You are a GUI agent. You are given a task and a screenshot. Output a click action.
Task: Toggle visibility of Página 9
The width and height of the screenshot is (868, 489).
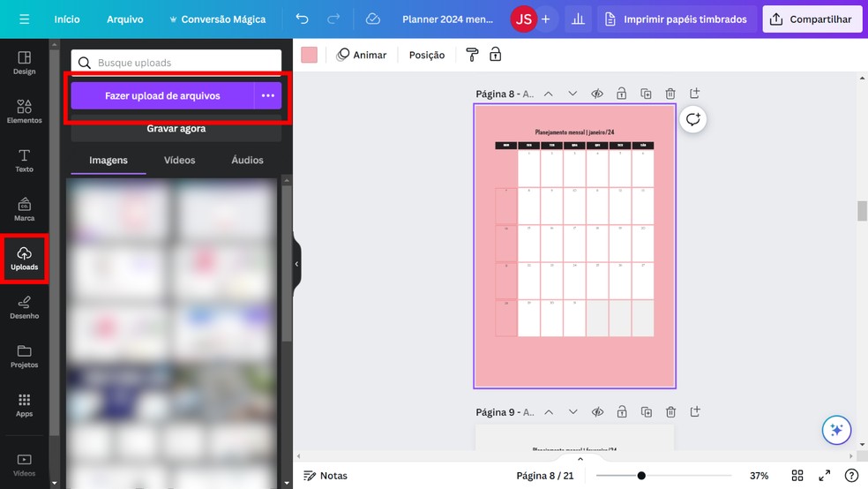pyautogui.click(x=597, y=412)
